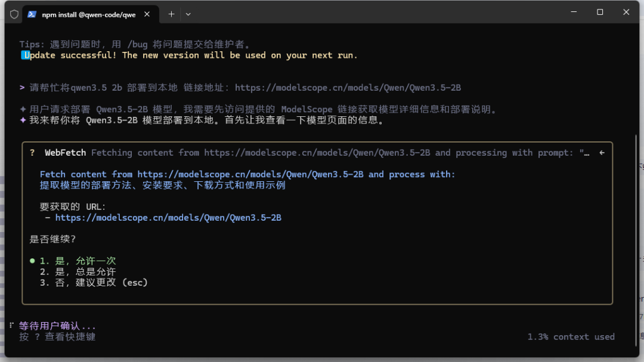The height and width of the screenshot is (362, 644).
Task: Close the npm install @qwen-code tab
Action: [x=147, y=14]
